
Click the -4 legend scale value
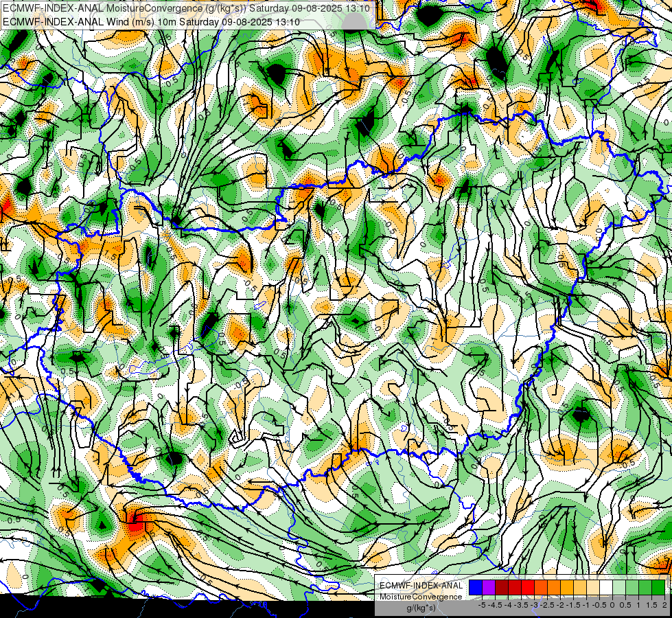click(x=508, y=605)
